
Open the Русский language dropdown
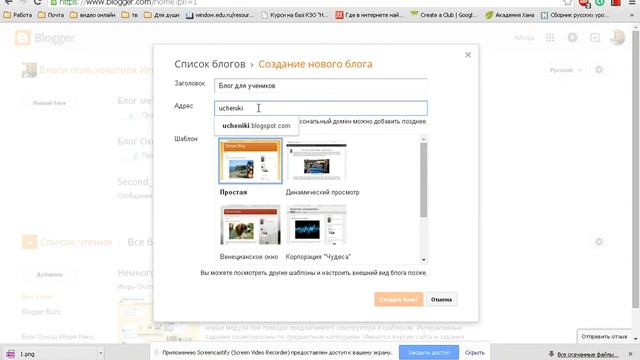(565, 70)
